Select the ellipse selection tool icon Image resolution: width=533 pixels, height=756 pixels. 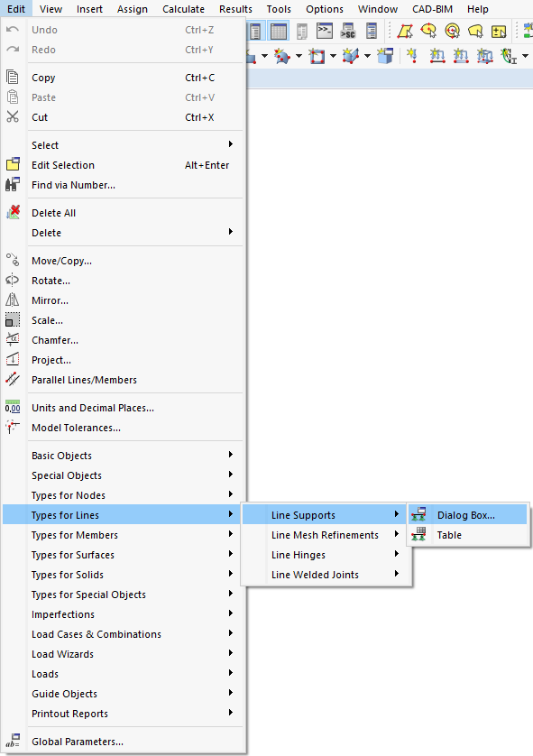(x=428, y=32)
